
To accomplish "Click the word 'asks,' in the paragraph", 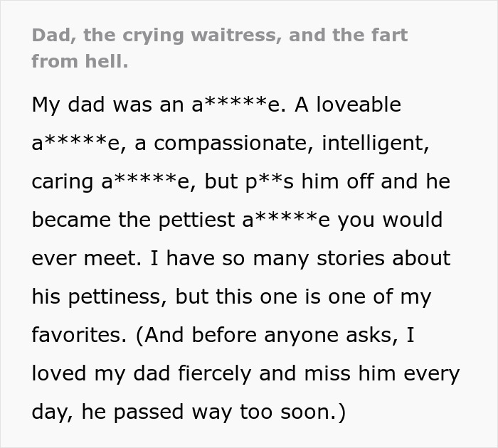I will 371,335.
